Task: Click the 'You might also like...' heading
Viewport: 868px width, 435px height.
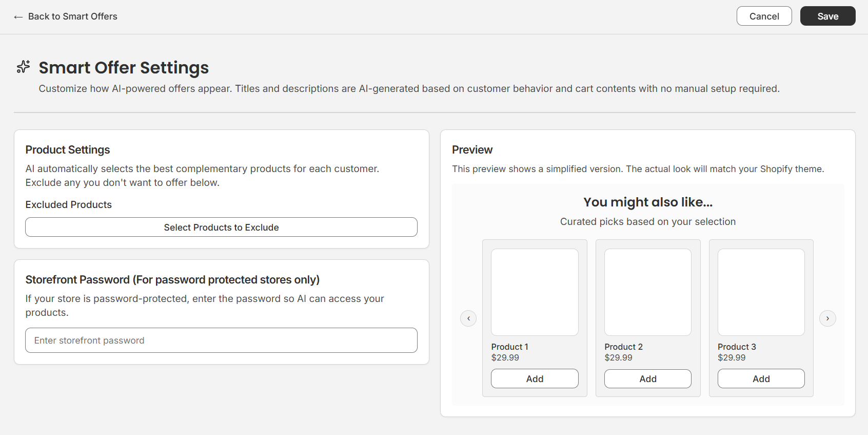Action: pyautogui.click(x=648, y=202)
